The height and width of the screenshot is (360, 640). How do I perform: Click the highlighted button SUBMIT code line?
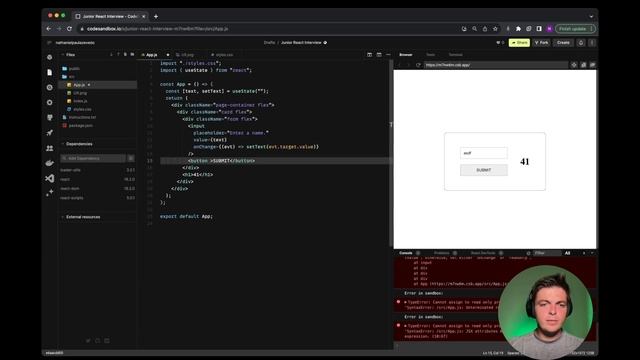tap(276, 161)
